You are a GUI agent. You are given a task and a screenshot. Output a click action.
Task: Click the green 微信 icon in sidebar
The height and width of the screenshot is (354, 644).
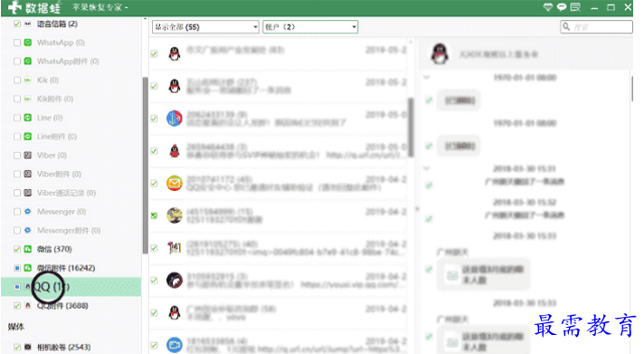click(27, 249)
